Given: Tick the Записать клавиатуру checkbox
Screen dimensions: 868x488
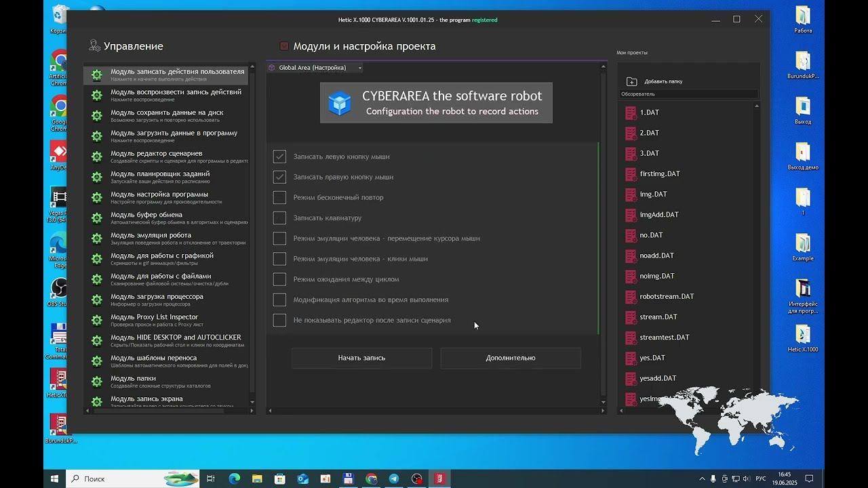Looking at the screenshot, I should coord(279,218).
